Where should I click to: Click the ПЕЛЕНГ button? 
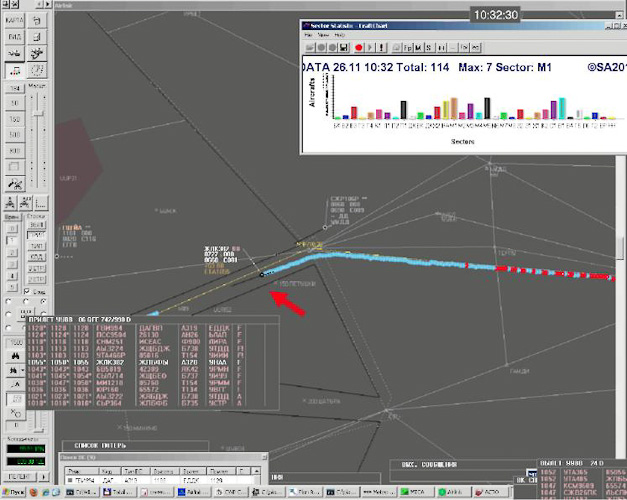pyautogui.click(x=20, y=476)
